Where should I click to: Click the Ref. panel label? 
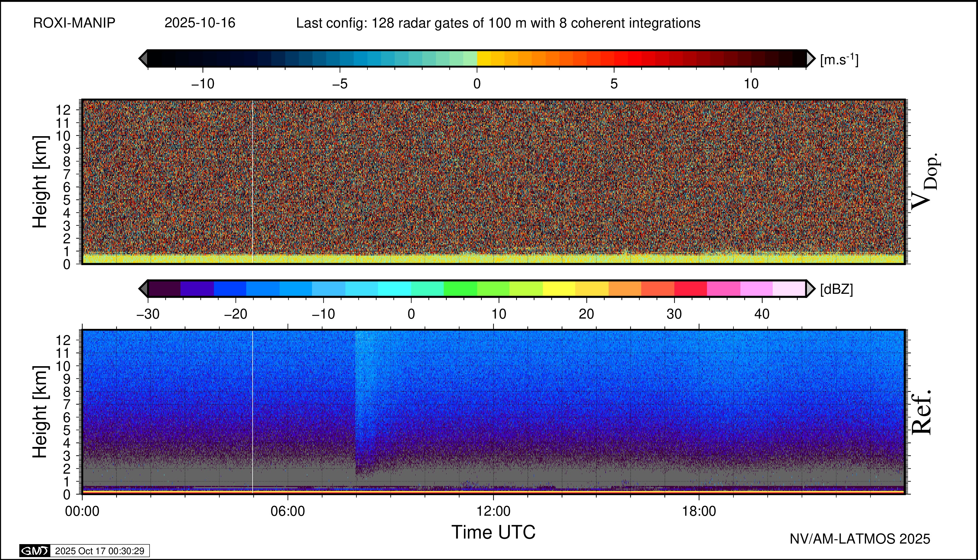(x=922, y=412)
